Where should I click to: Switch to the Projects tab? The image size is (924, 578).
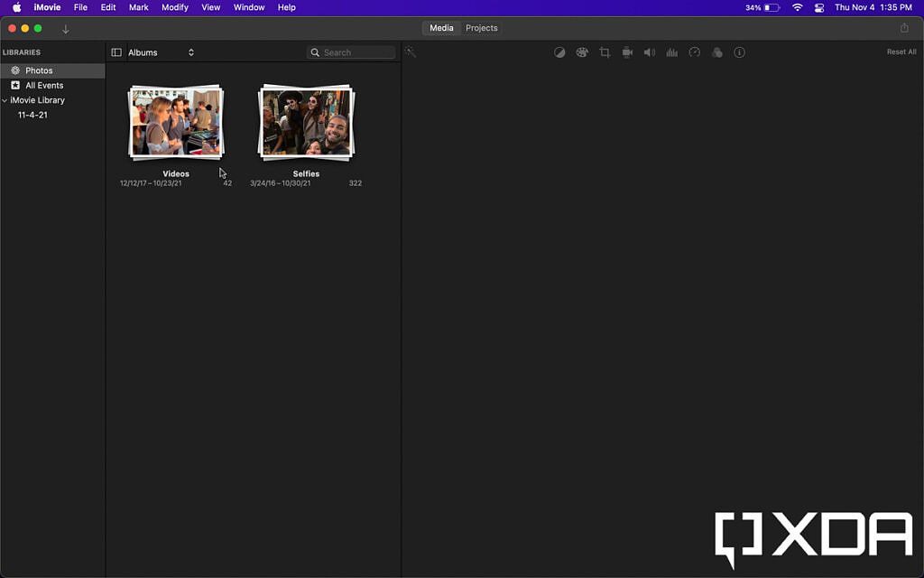point(481,28)
